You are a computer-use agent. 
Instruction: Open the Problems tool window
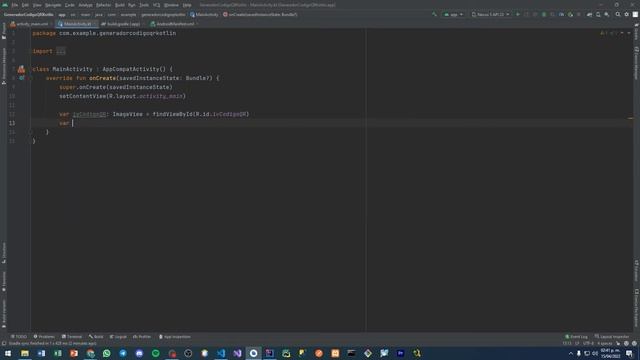[x=44, y=337]
